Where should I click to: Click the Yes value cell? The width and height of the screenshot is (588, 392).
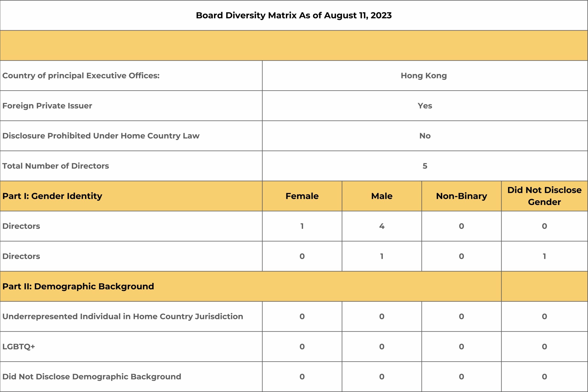click(x=425, y=106)
